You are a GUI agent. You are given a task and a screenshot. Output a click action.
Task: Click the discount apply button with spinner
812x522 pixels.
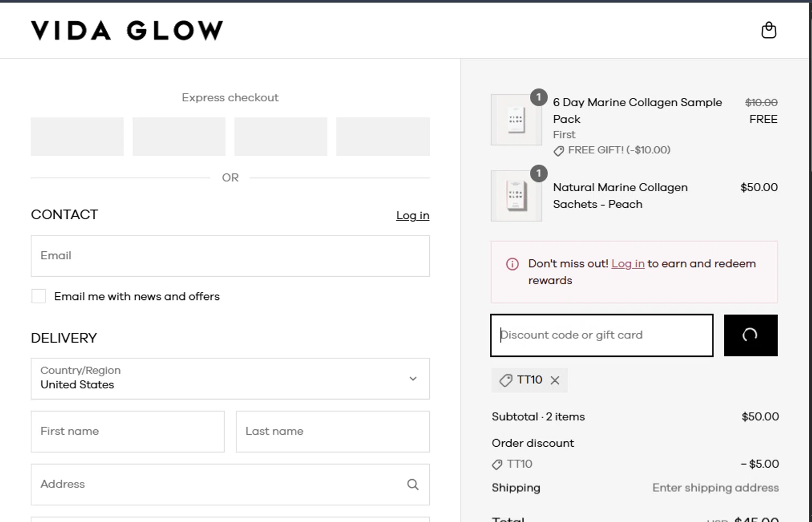click(751, 335)
